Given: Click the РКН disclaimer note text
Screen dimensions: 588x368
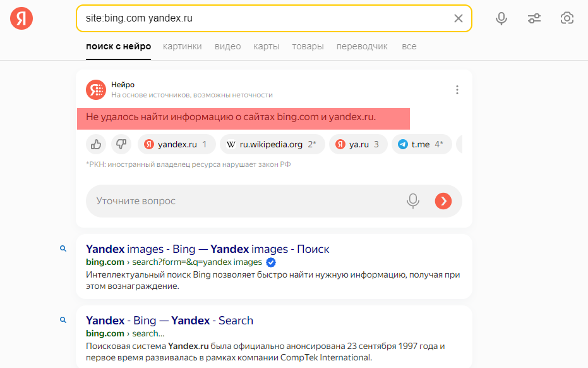Looking at the screenshot, I should coord(188,164).
